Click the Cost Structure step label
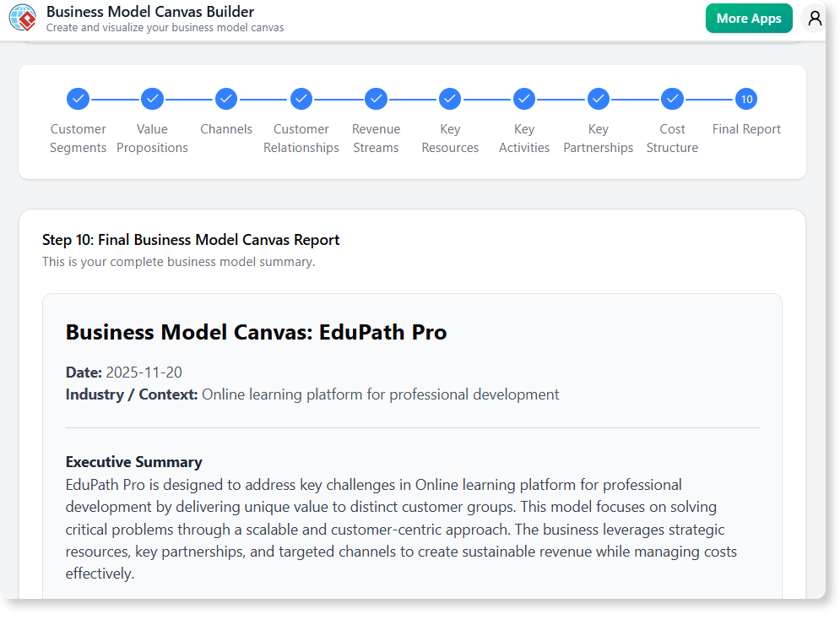 [x=672, y=138]
